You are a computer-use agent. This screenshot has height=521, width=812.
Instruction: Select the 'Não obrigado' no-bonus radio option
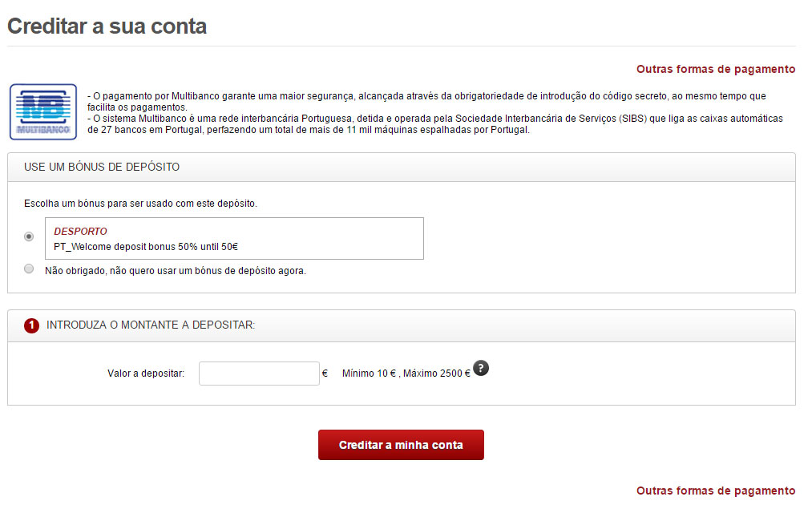(30, 269)
